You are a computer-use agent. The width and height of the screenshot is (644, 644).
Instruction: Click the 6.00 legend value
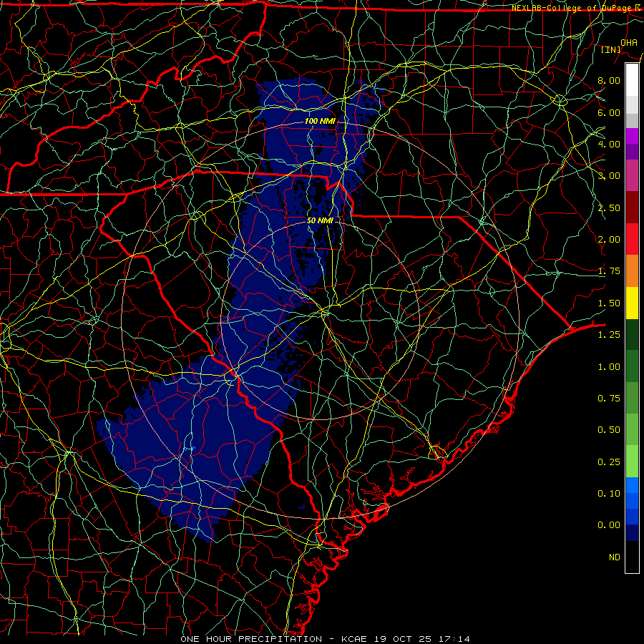click(x=609, y=112)
